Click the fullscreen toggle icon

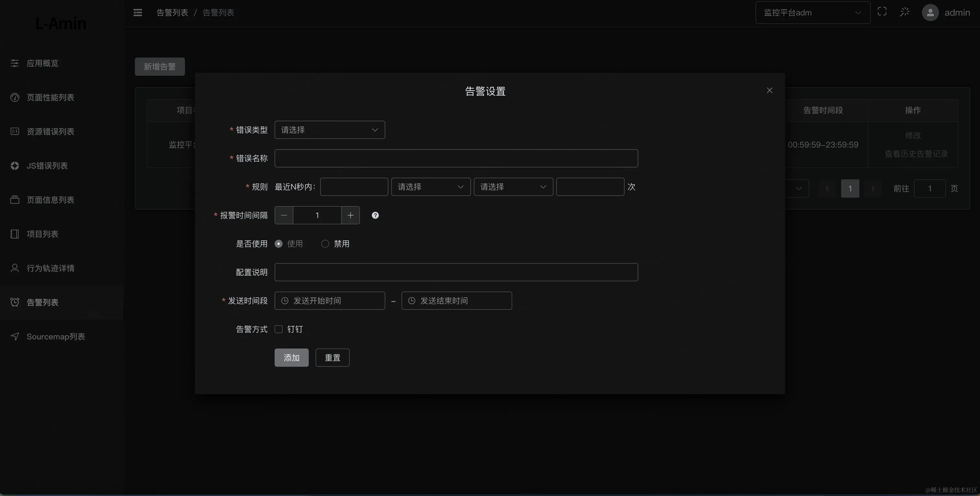click(x=882, y=12)
